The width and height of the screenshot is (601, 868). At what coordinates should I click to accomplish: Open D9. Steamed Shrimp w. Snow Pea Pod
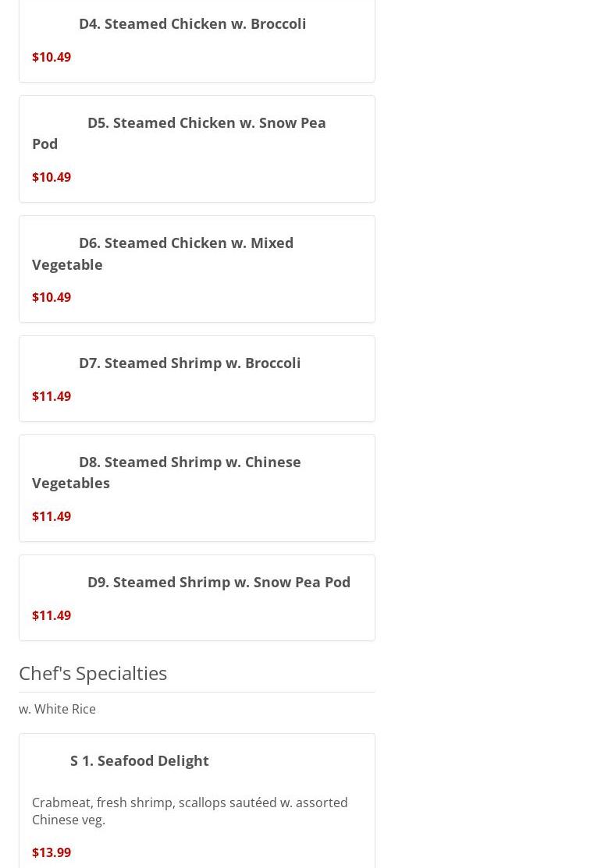pos(219,583)
